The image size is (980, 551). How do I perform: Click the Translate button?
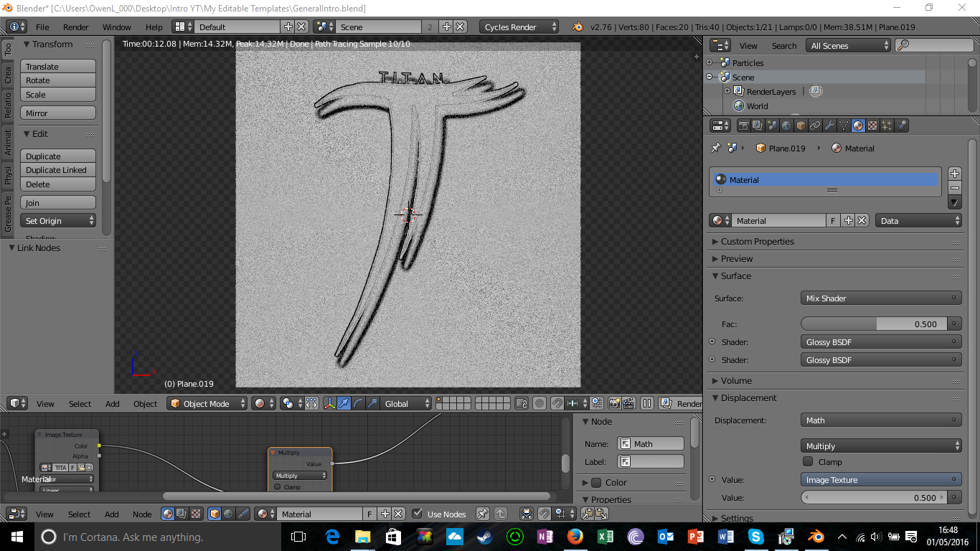tap(58, 66)
